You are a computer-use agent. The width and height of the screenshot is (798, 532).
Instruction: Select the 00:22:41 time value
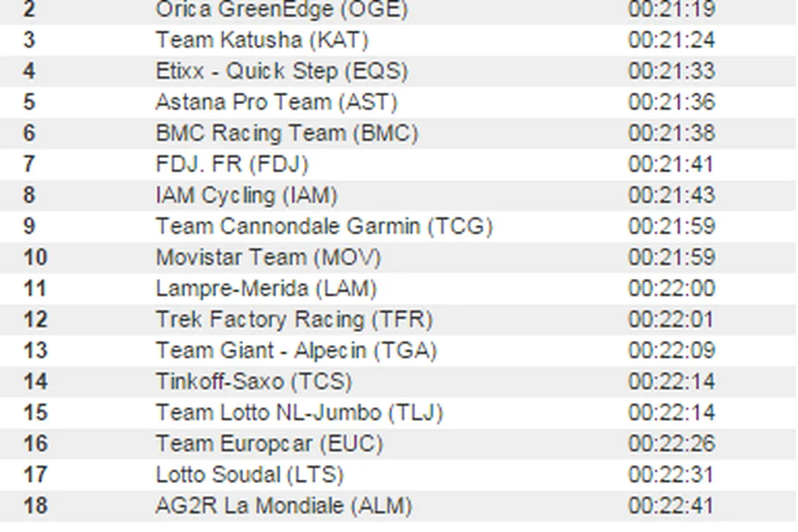coord(671,505)
